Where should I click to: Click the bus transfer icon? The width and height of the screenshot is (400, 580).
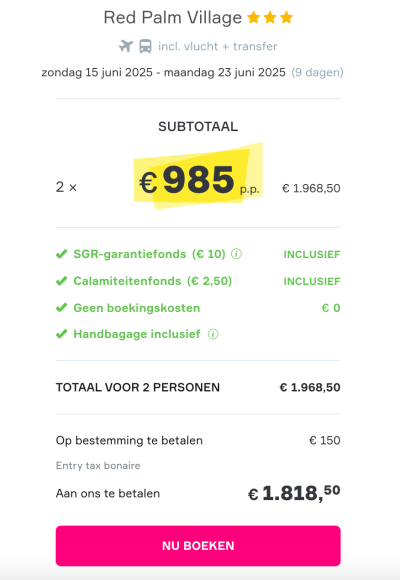tap(145, 47)
